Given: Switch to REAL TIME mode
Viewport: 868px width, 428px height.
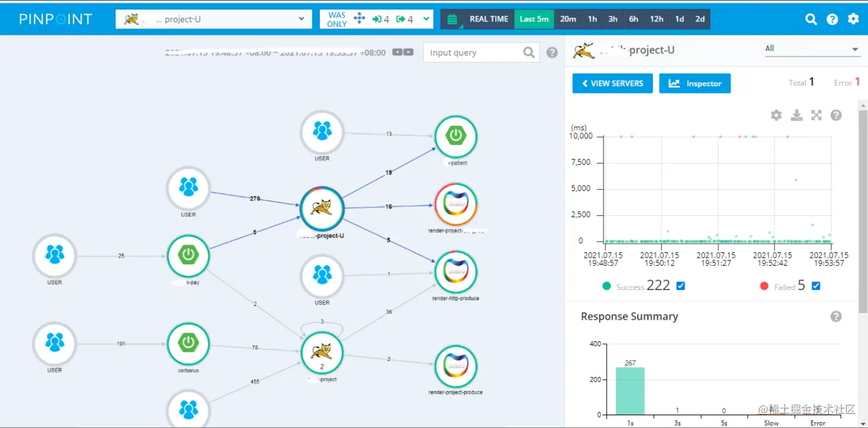Looking at the screenshot, I should (x=488, y=19).
